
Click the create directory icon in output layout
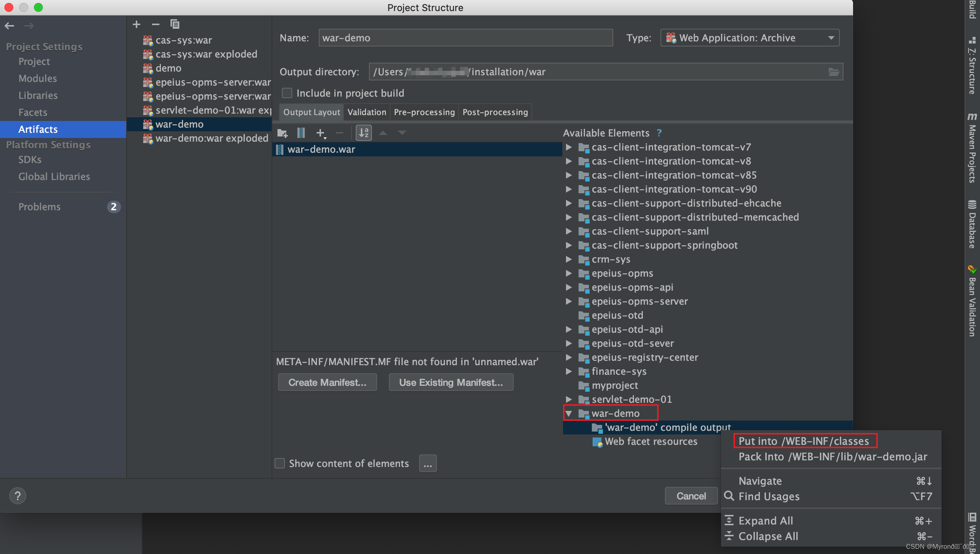click(282, 133)
